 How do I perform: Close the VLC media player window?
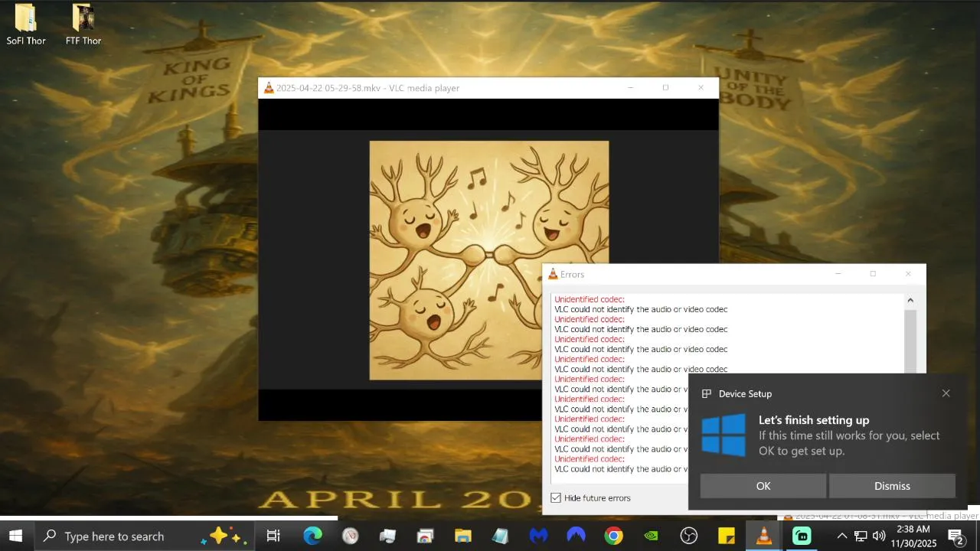tap(701, 88)
